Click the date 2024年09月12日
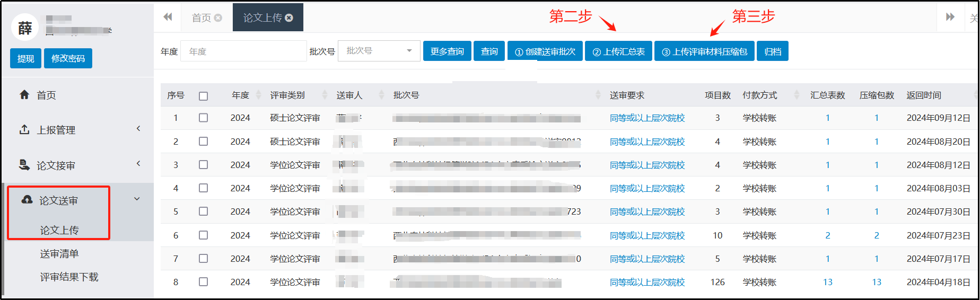Screen dimensions: 980x300 click(x=939, y=118)
